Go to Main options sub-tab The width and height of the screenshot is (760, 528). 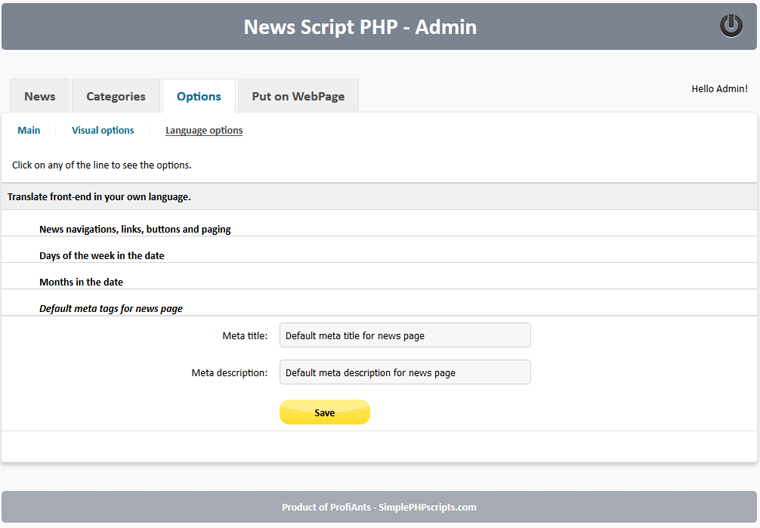coord(29,130)
